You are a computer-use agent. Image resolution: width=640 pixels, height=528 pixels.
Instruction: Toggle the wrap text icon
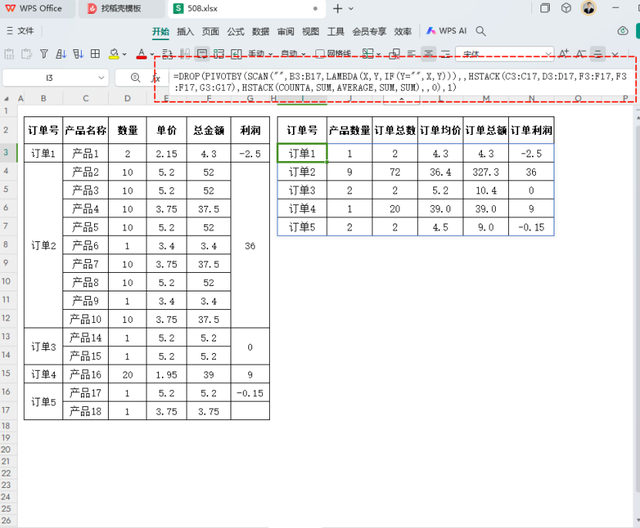(202, 54)
